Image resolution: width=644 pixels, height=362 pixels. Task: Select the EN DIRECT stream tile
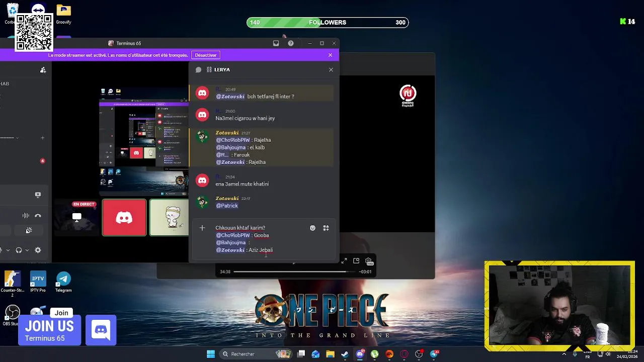click(76, 218)
